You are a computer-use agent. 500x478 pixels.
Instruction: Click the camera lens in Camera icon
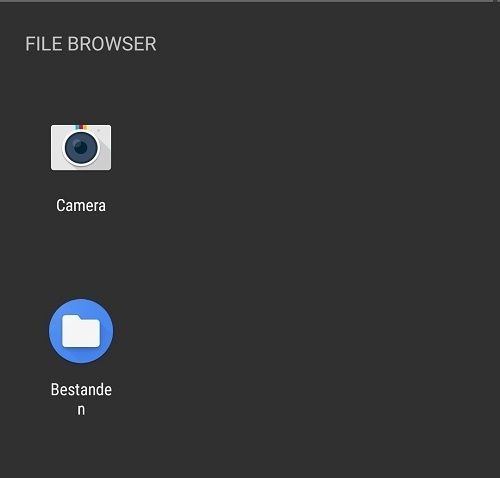tap(81, 148)
